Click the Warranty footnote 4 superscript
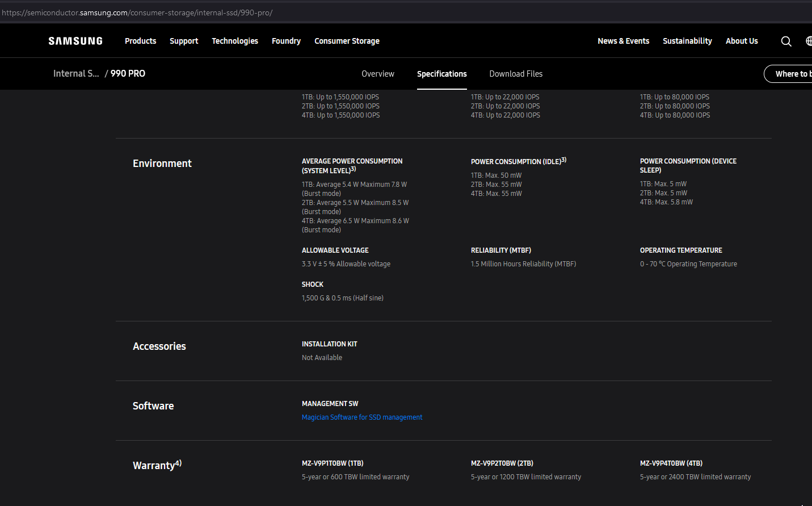The width and height of the screenshot is (812, 506). click(x=178, y=463)
